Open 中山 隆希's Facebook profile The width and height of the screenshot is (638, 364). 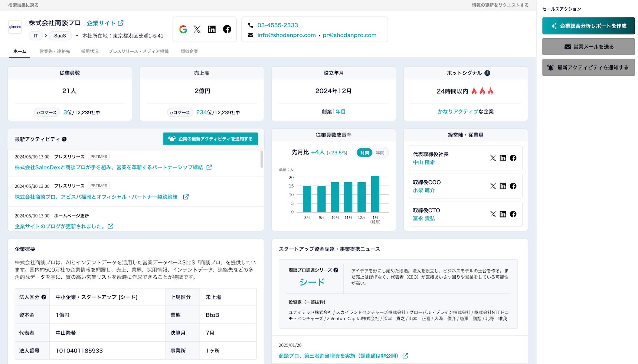(513, 158)
